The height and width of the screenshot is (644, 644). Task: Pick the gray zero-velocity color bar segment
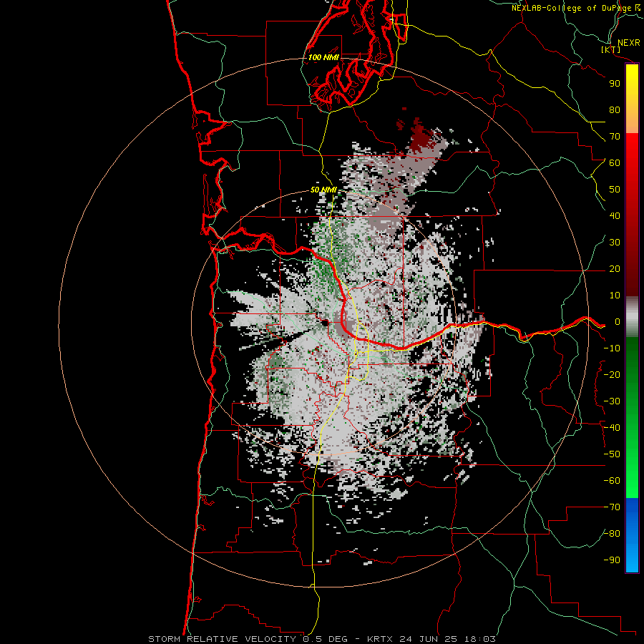pos(632,317)
